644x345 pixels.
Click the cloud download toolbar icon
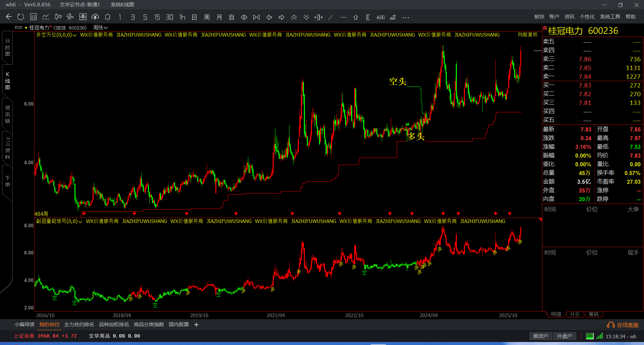[95, 17]
